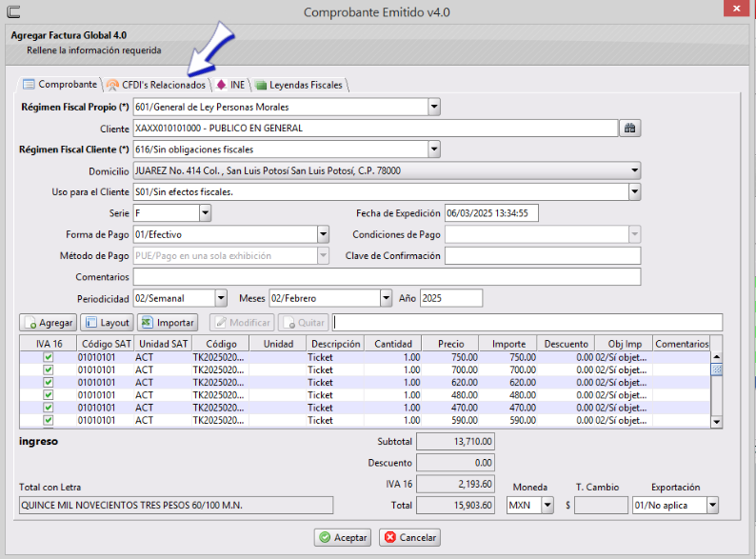Click the Total value 15,903.60

point(456,505)
